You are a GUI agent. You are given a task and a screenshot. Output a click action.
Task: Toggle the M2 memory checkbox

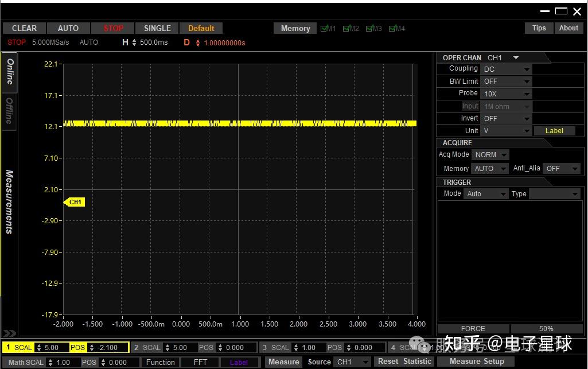tap(346, 28)
